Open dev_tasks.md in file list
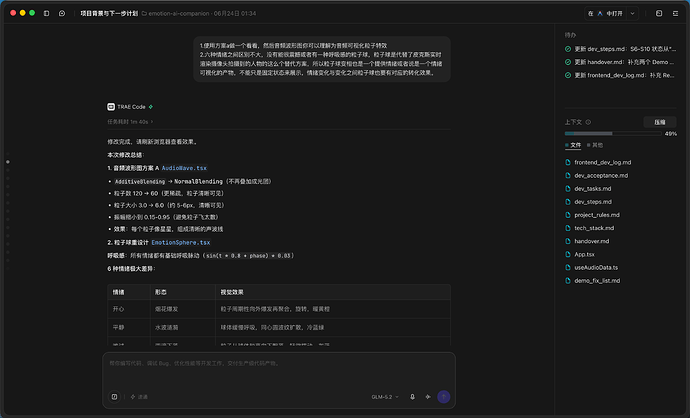The height and width of the screenshot is (418, 690). pos(592,189)
